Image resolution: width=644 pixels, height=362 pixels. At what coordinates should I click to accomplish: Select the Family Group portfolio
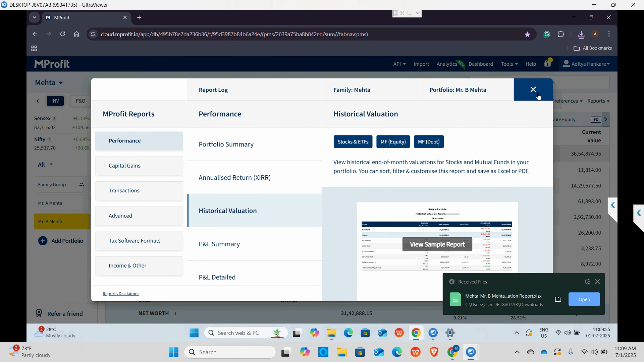click(x=62, y=185)
